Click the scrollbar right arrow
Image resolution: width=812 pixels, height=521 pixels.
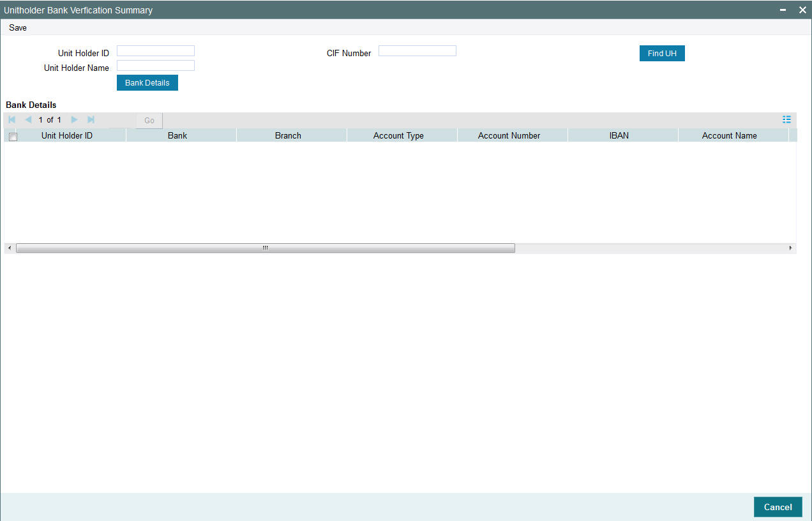(x=791, y=248)
